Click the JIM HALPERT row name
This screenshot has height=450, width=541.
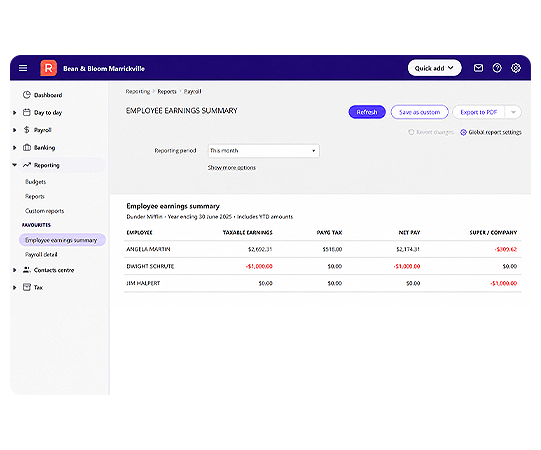[143, 283]
